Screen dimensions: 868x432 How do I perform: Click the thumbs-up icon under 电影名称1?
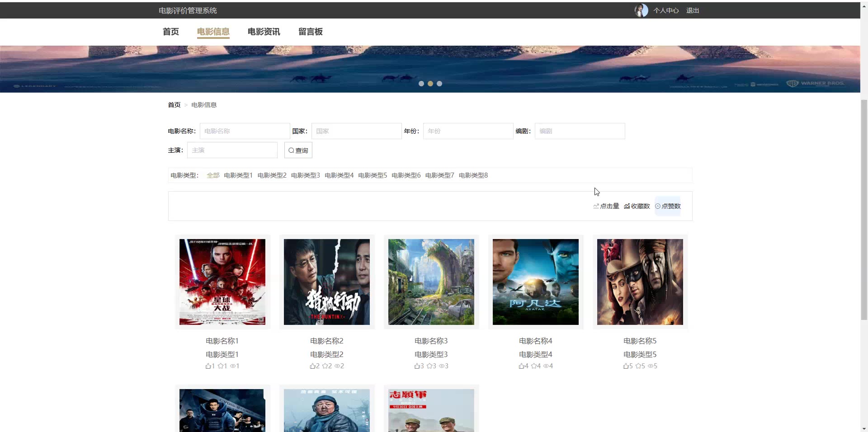click(x=208, y=366)
